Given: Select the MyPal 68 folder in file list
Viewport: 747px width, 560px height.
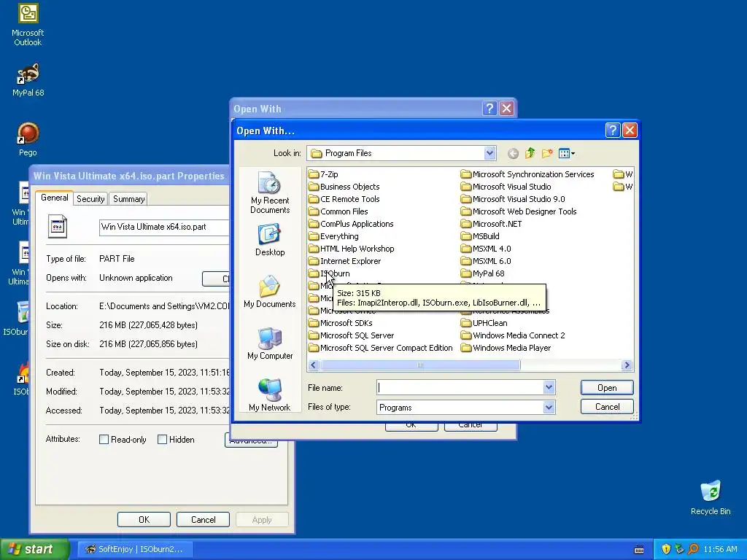Looking at the screenshot, I should 483,273.
